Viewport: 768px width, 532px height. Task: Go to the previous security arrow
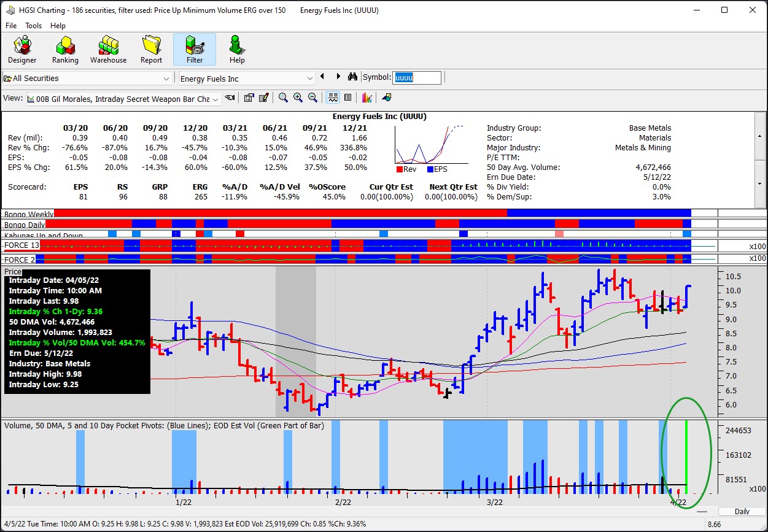click(322, 77)
